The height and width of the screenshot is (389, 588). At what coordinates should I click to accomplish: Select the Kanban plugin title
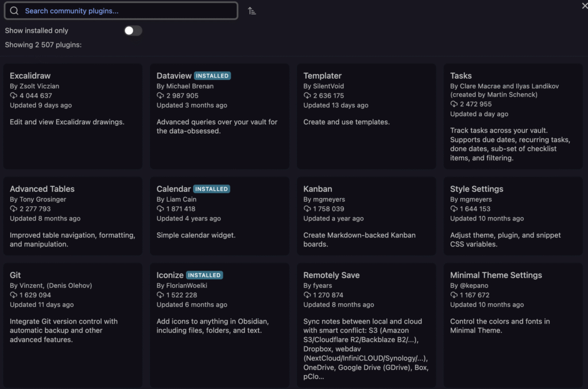[318, 189]
